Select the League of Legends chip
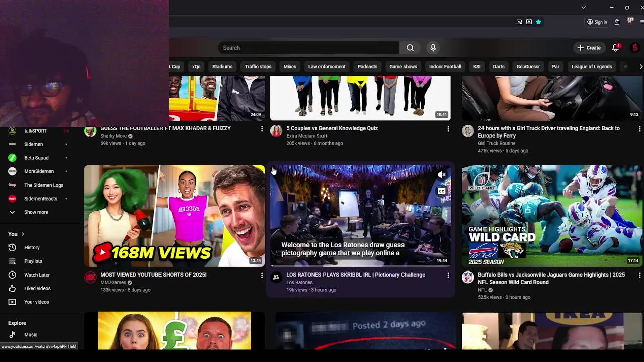This screenshot has height=362, width=644. tap(592, 66)
